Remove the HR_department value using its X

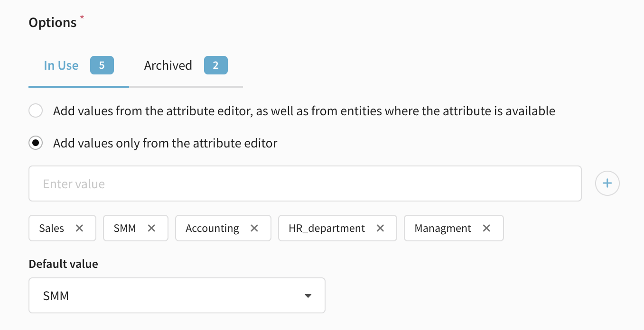tap(380, 228)
